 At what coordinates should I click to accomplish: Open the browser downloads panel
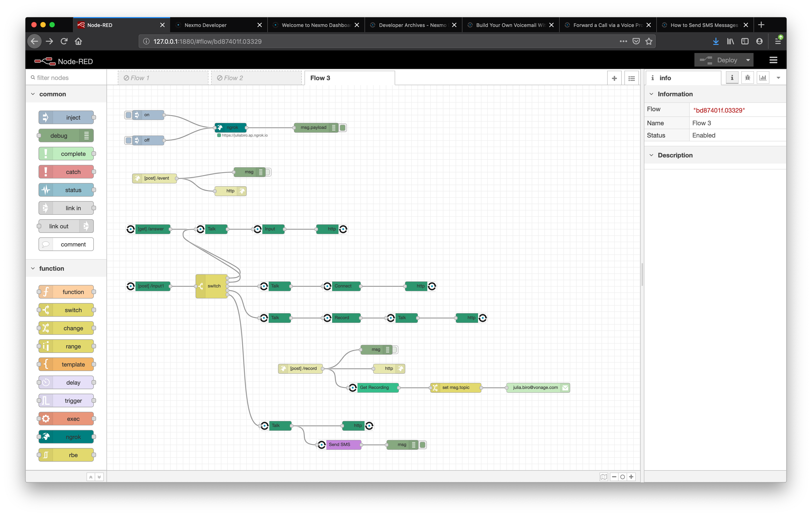point(715,41)
